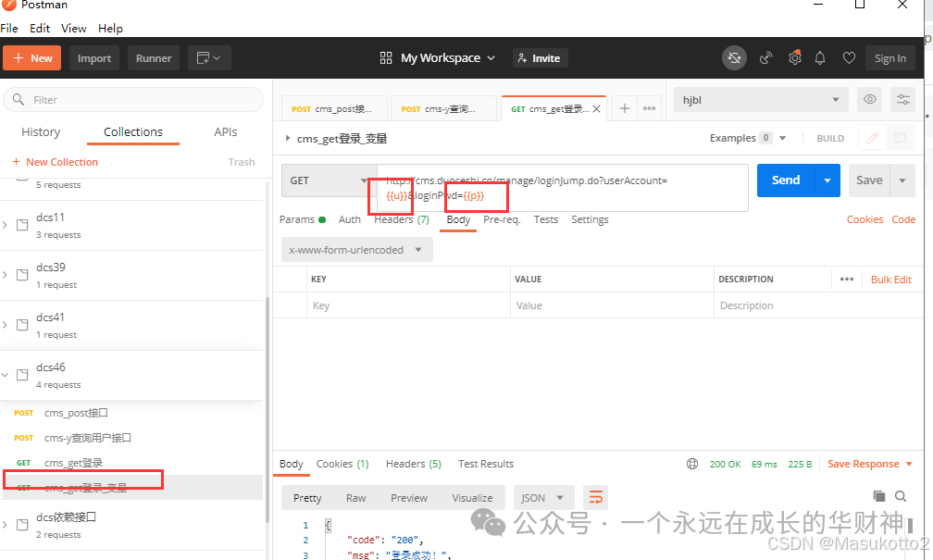The height and width of the screenshot is (560, 933).
Task: Open the settings gear icon
Action: [x=794, y=57]
